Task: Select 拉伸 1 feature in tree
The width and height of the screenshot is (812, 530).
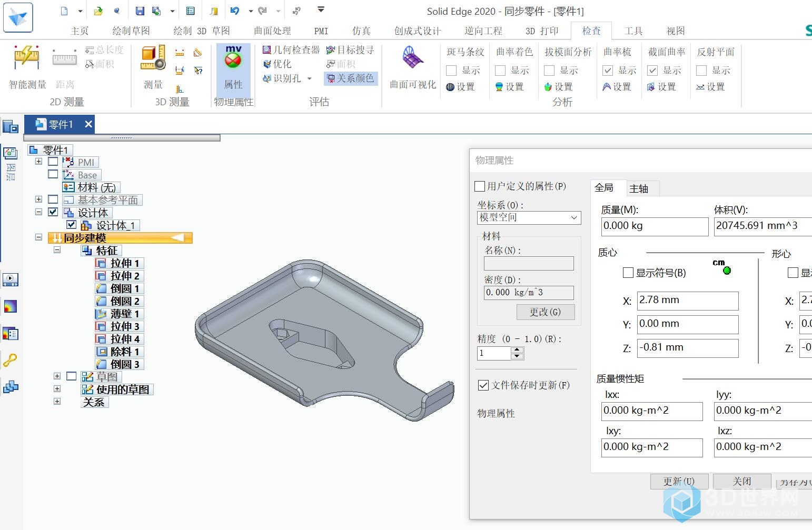Action: click(119, 263)
